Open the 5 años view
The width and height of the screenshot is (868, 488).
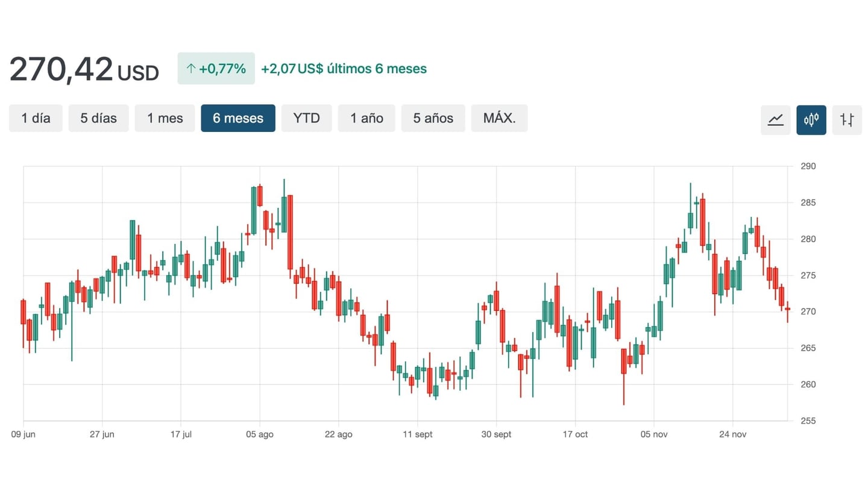point(433,118)
